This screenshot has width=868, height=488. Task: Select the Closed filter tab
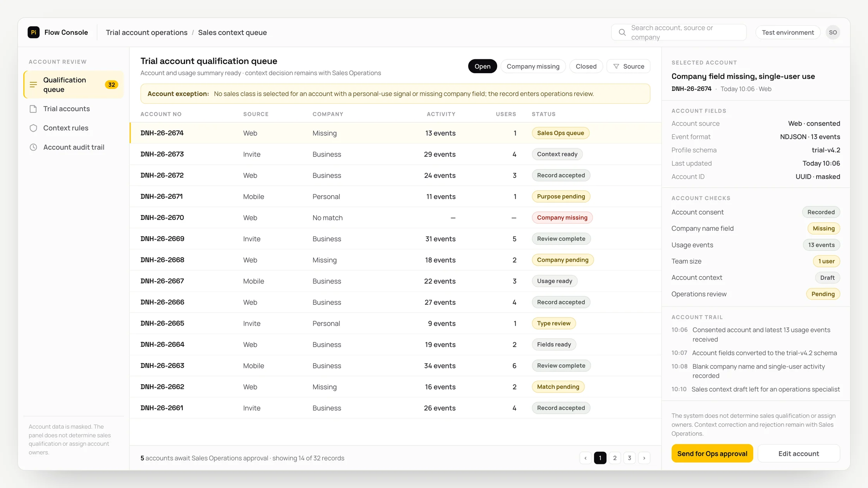[586, 66]
